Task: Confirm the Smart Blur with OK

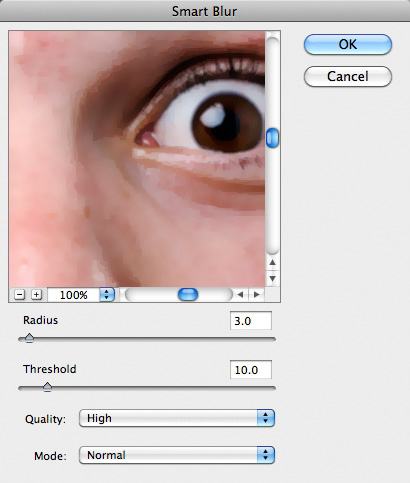Action: click(348, 44)
